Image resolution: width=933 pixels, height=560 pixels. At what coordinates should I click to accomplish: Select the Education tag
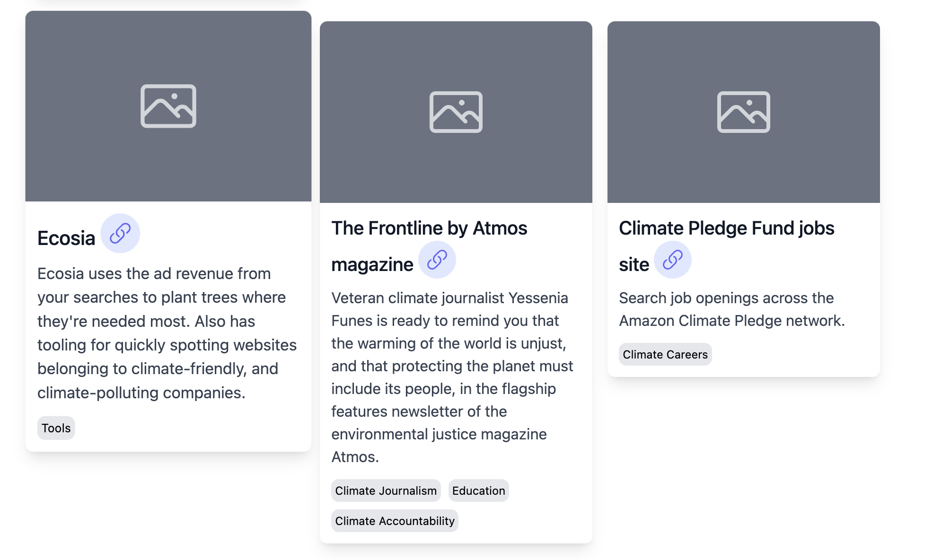(478, 490)
